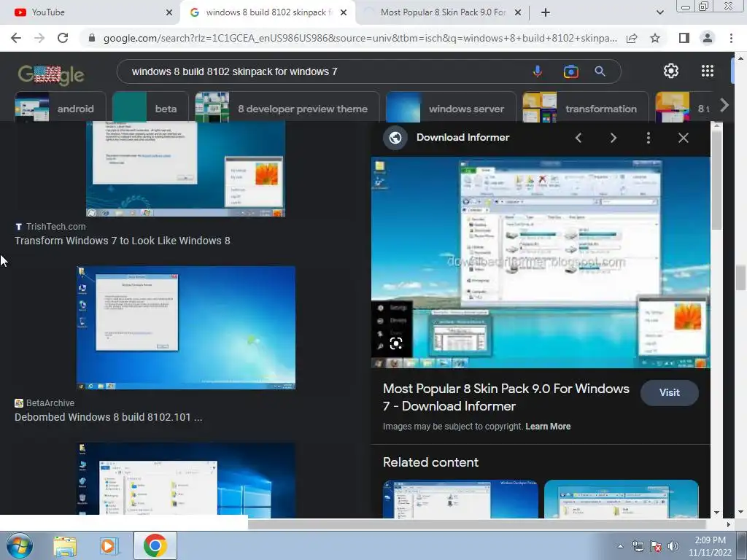Click the page vertical scrollbar thumb
Image resolution: width=747 pixels, height=560 pixels.
tap(740, 278)
